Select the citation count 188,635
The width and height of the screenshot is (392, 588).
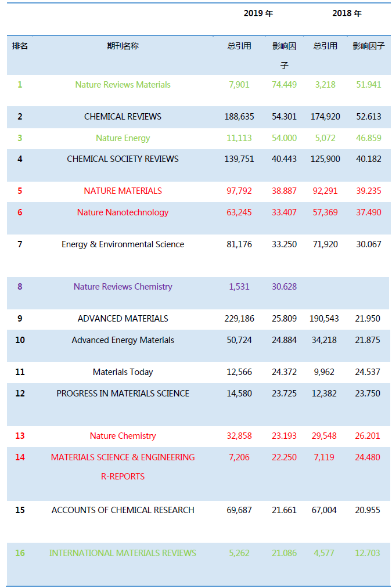(239, 117)
